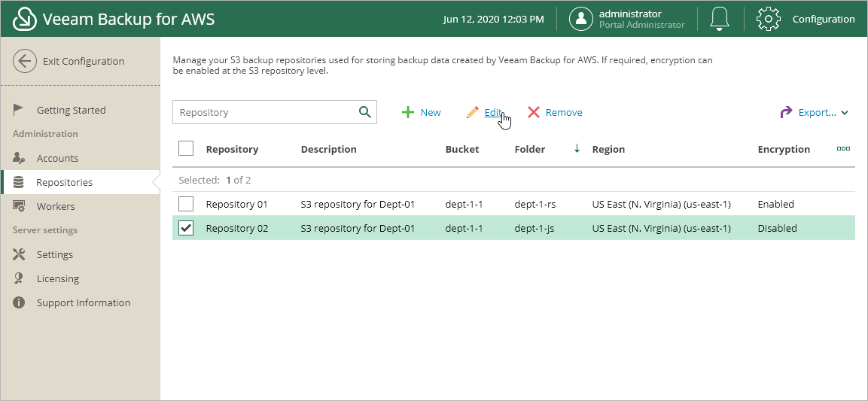
Task: Click the Folder column sort arrow
Action: click(577, 148)
